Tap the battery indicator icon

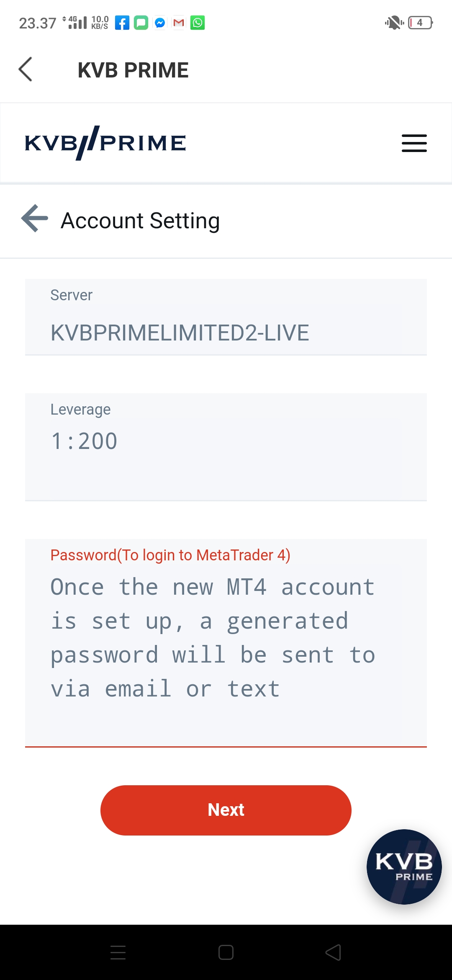coord(420,23)
